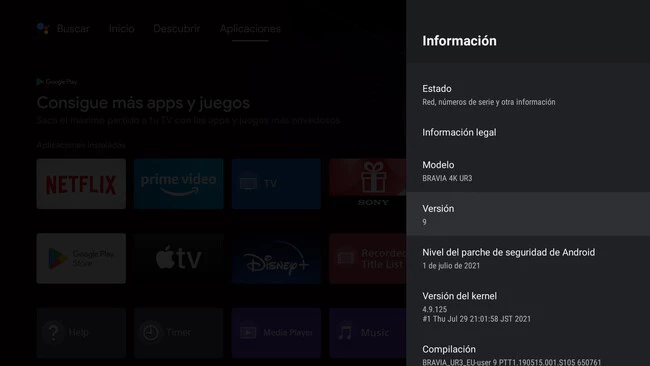Open the Media Player app

point(276,332)
